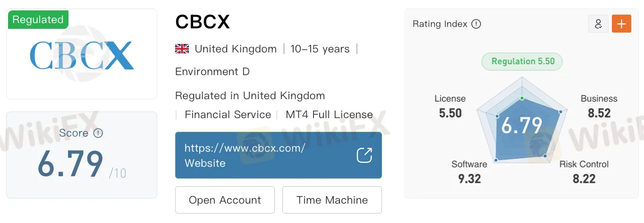The height and width of the screenshot is (223, 644).
Task: Click the Time Machine button
Action: (x=332, y=200)
